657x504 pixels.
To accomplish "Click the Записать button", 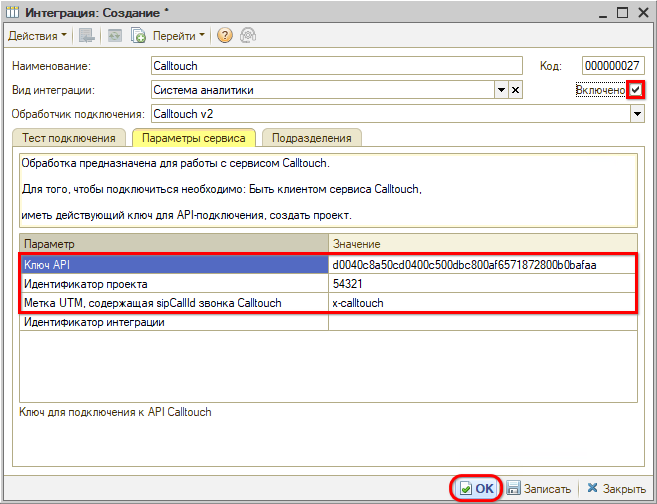I will point(539,488).
